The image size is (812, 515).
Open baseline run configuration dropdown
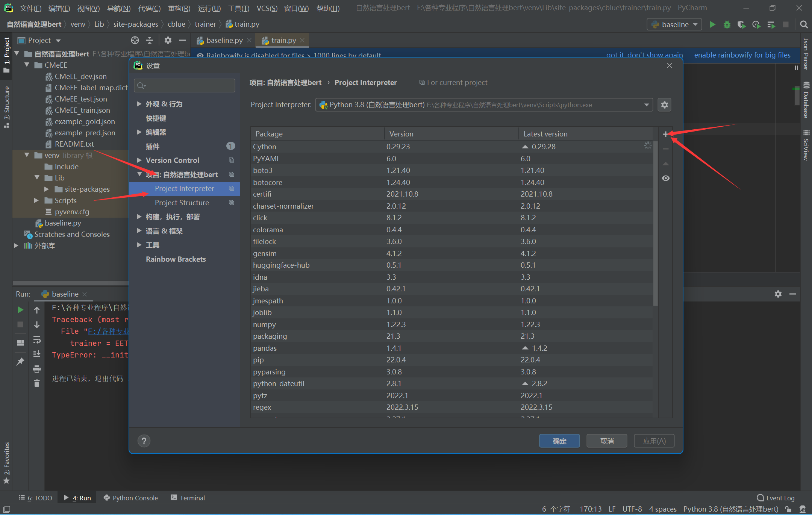pos(674,24)
